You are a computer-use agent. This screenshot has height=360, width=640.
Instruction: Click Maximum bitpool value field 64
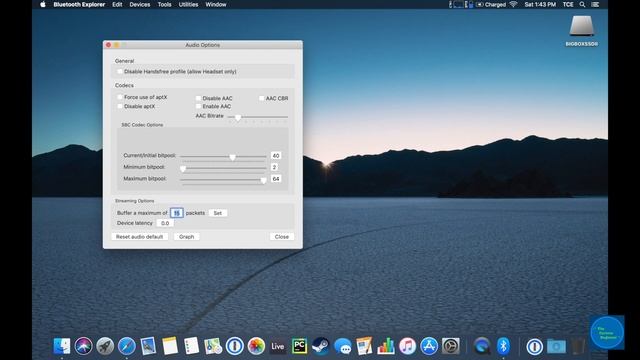coord(276,179)
